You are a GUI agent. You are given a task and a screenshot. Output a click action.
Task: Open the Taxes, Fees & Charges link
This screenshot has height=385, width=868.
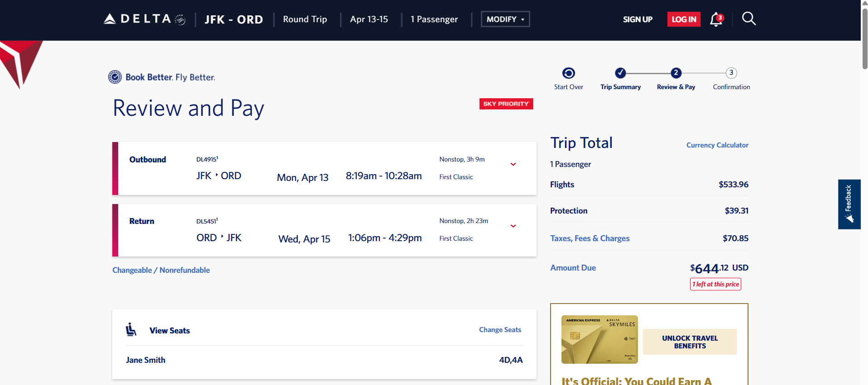(590, 238)
